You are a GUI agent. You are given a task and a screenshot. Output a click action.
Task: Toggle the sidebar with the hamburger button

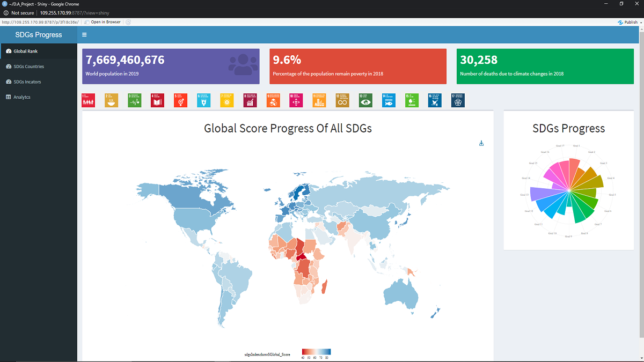84,35
